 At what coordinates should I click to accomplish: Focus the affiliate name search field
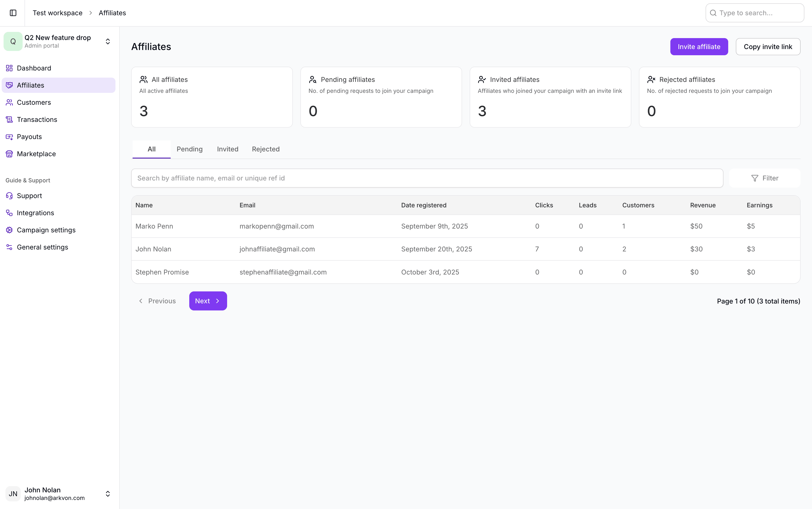click(427, 178)
